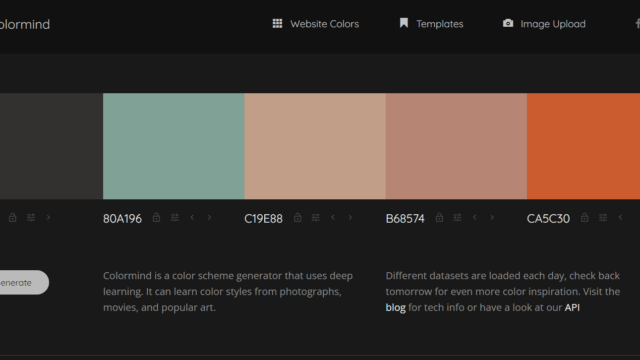
Task: Click the C19E88 hex code text
Action: click(x=263, y=219)
